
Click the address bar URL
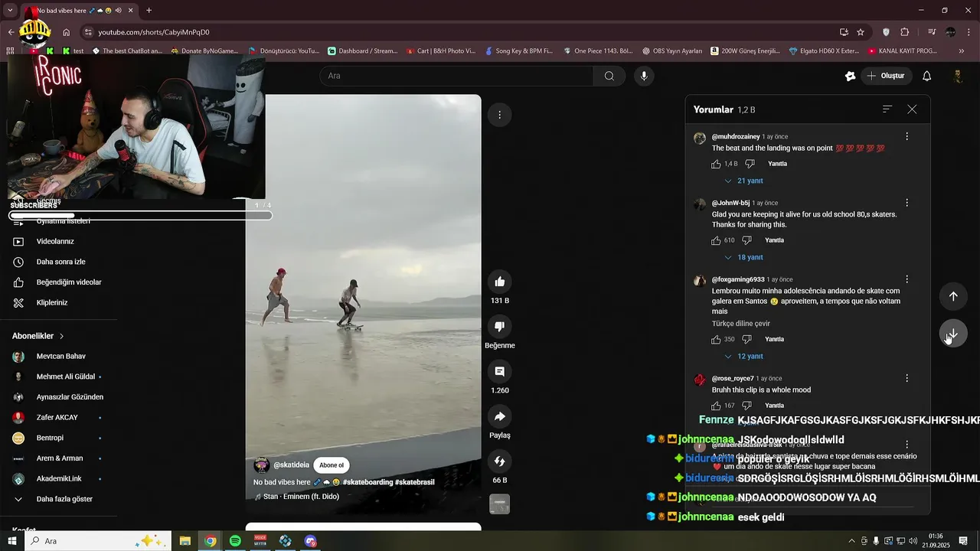pyautogui.click(x=154, y=32)
